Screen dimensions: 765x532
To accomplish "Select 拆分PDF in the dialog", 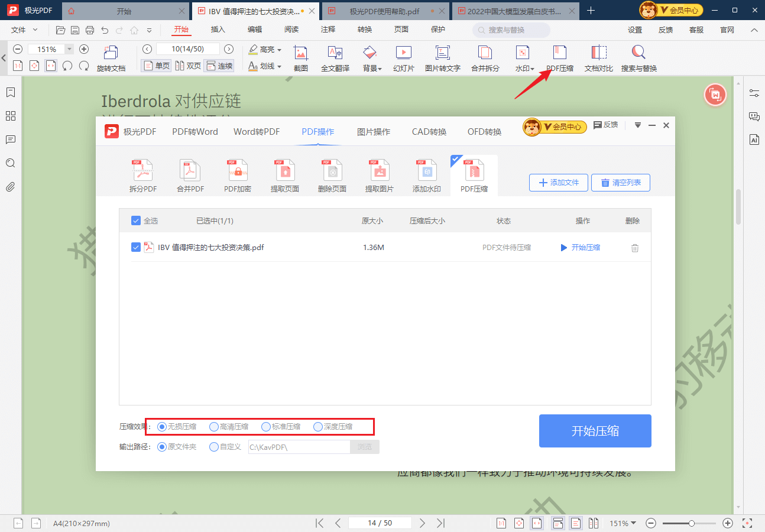I will point(143,176).
